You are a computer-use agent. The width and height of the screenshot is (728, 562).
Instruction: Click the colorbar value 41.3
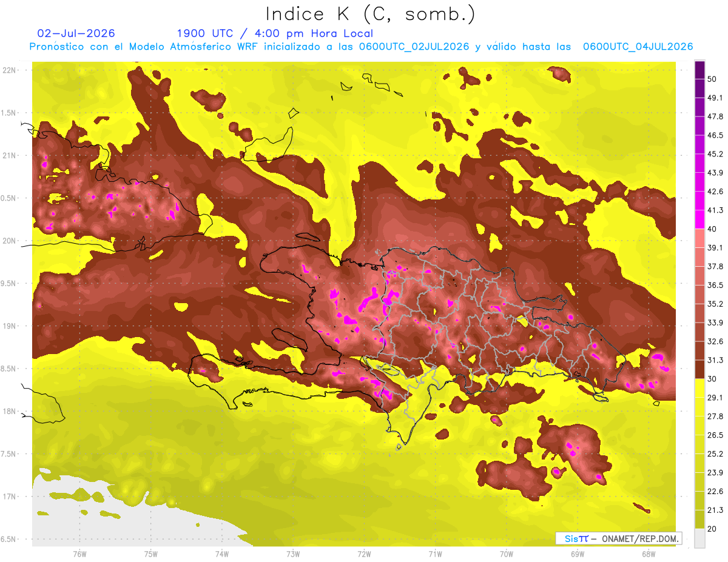tap(715, 210)
